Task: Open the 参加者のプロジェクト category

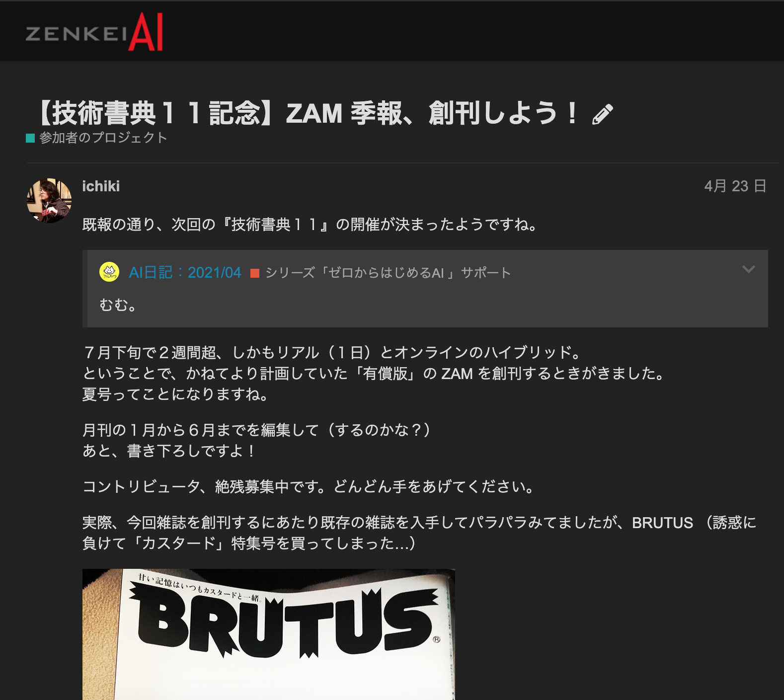Action: click(103, 138)
